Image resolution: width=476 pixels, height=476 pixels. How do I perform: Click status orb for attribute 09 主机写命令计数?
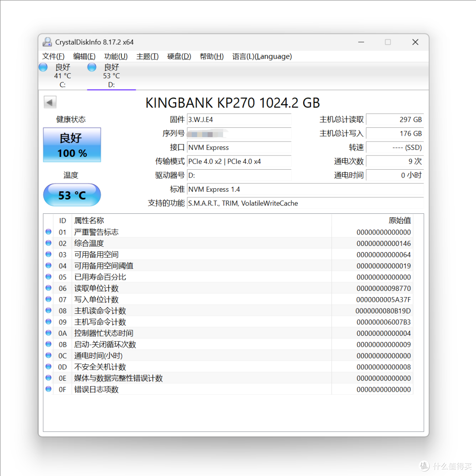click(48, 322)
